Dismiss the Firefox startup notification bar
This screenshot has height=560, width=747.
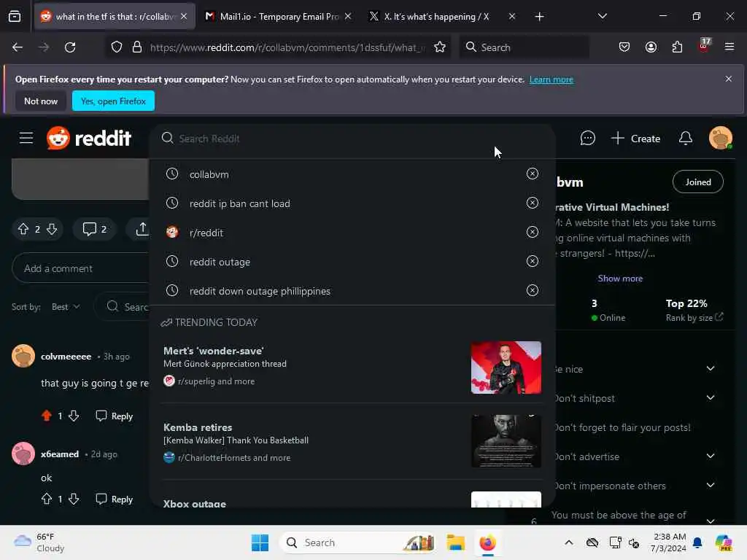[x=729, y=79]
